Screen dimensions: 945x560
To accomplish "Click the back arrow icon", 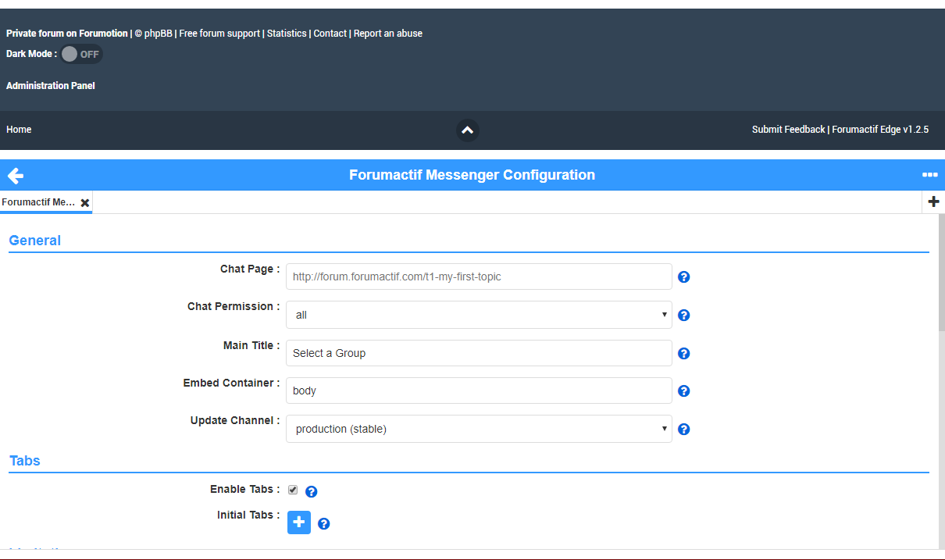I will tap(15, 175).
